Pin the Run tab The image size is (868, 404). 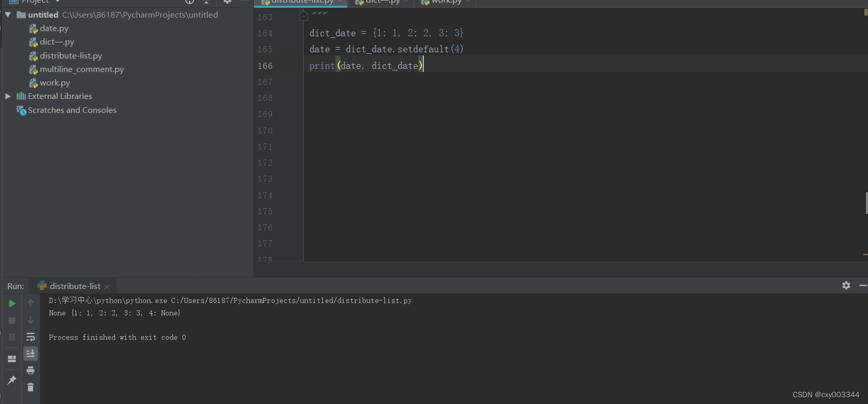tap(12, 380)
